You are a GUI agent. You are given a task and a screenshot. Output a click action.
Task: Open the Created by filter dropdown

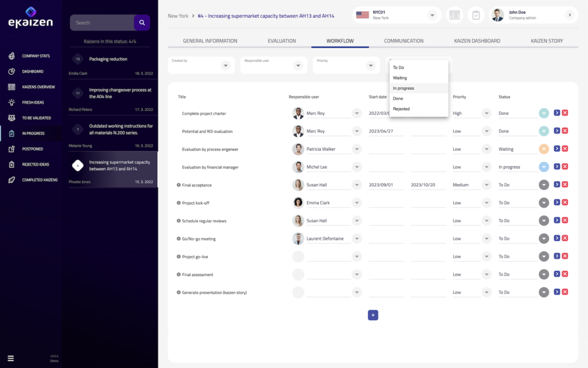point(226,66)
